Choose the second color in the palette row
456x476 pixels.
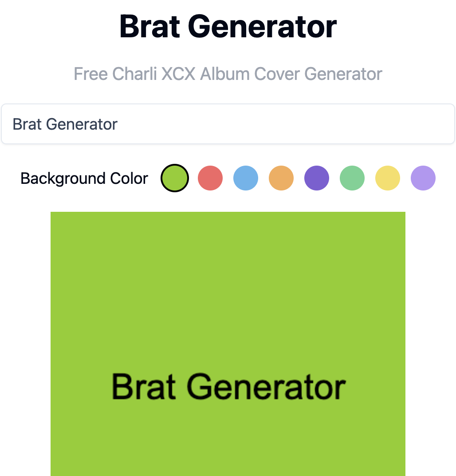click(x=210, y=178)
